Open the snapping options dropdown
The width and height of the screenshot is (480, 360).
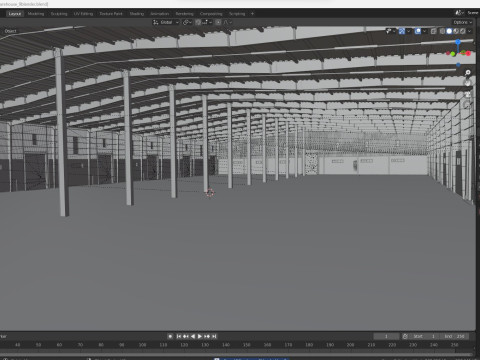pos(207,22)
